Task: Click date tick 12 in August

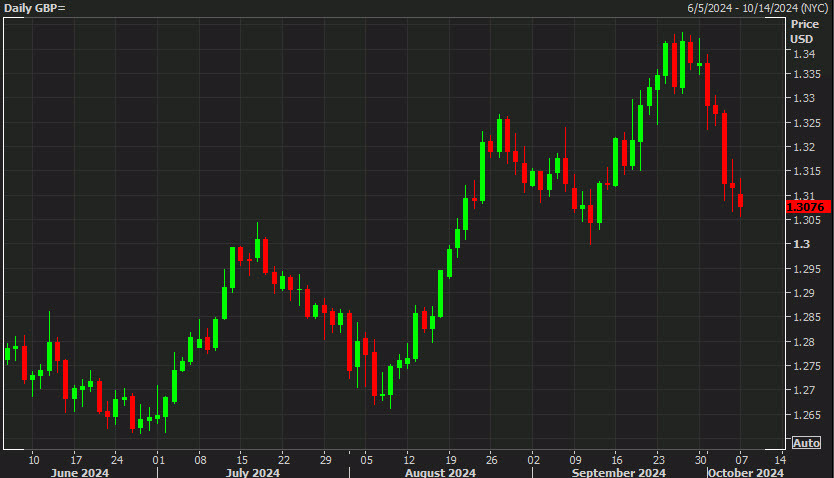Action: pyautogui.click(x=408, y=460)
